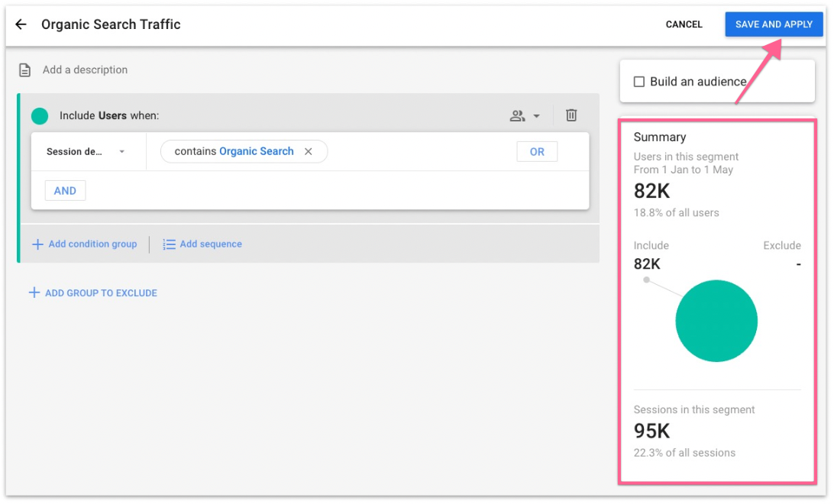The image size is (834, 504).
Task: Click the plus icon for Add condition group
Action: pos(37,244)
